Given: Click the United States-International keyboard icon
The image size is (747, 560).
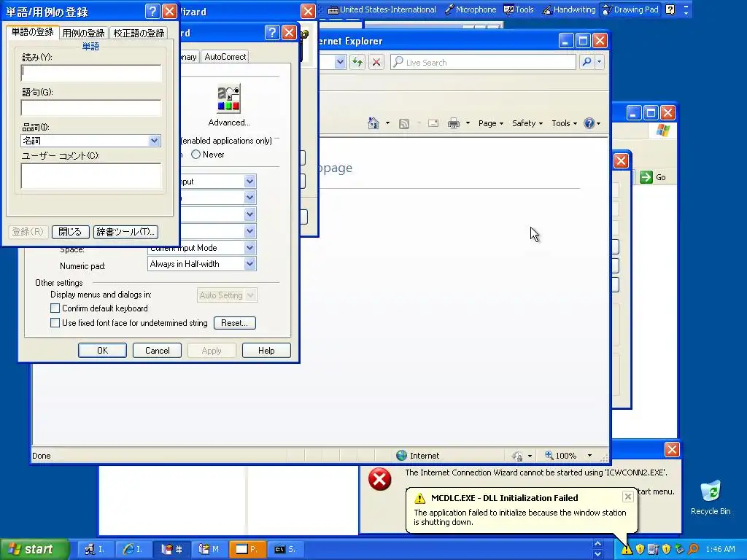Looking at the screenshot, I should coord(333,10).
